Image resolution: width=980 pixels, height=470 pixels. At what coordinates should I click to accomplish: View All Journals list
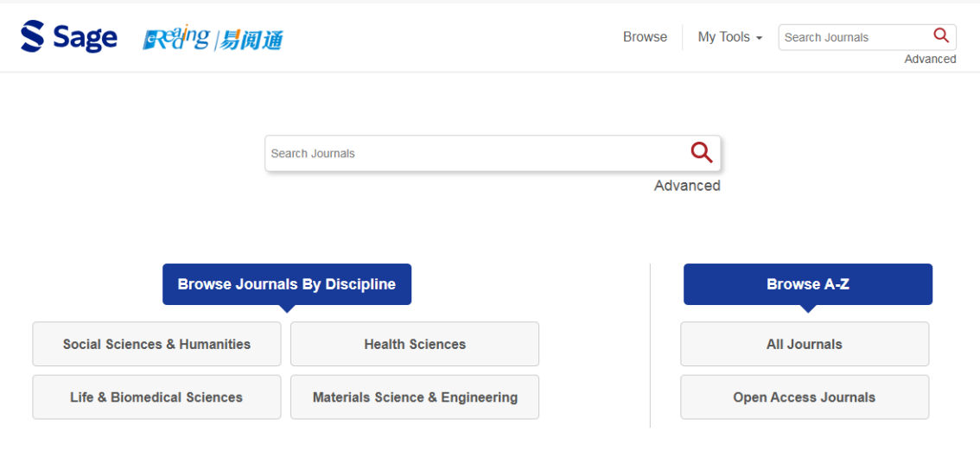pos(805,344)
